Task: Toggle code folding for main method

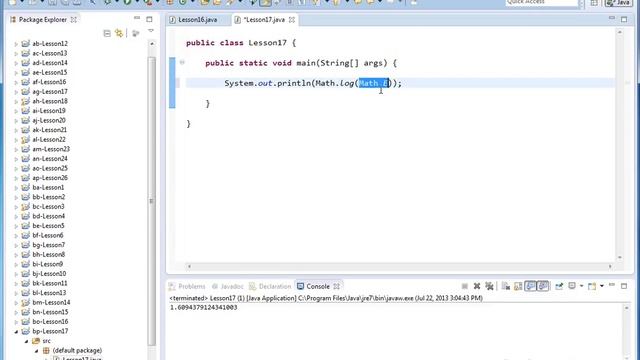Action: 182,62
